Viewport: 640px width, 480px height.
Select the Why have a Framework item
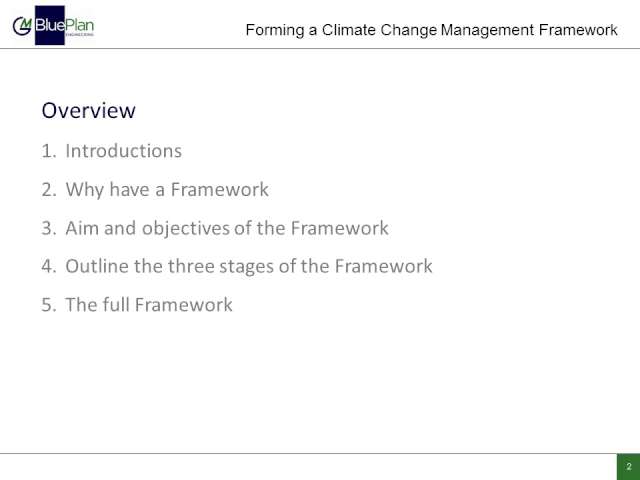click(x=167, y=190)
